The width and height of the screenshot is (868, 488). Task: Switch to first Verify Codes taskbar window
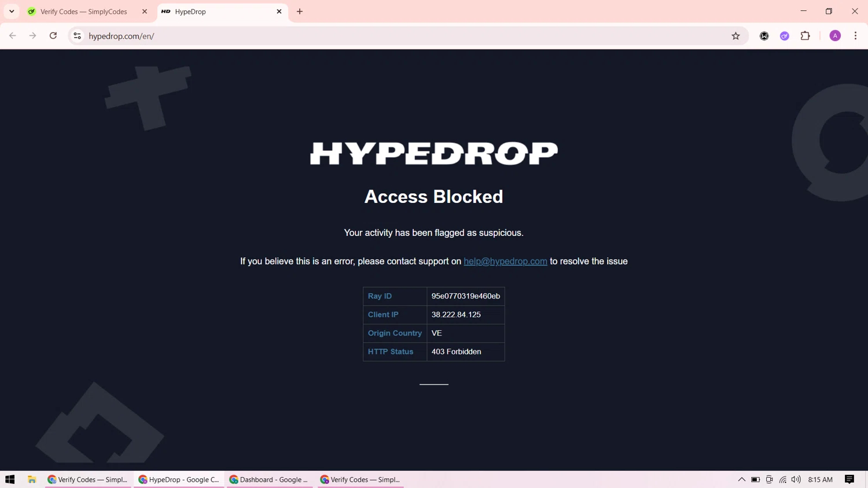pyautogui.click(x=88, y=479)
